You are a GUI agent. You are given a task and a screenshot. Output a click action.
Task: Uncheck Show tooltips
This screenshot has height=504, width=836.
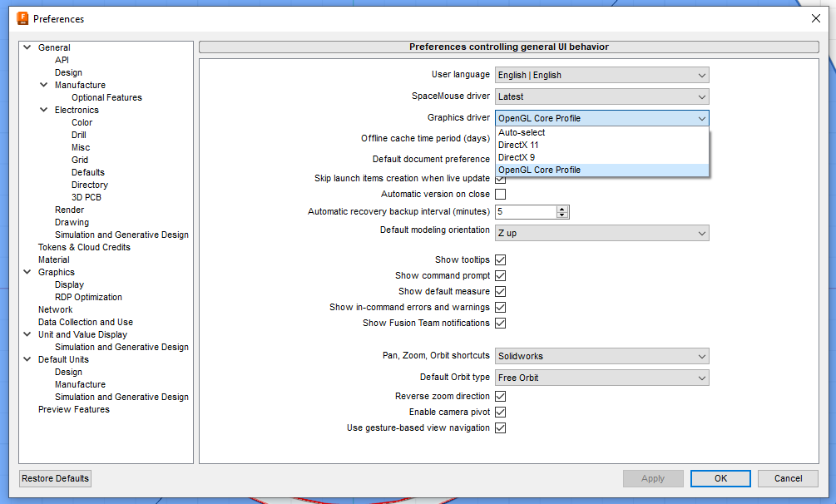pos(500,259)
